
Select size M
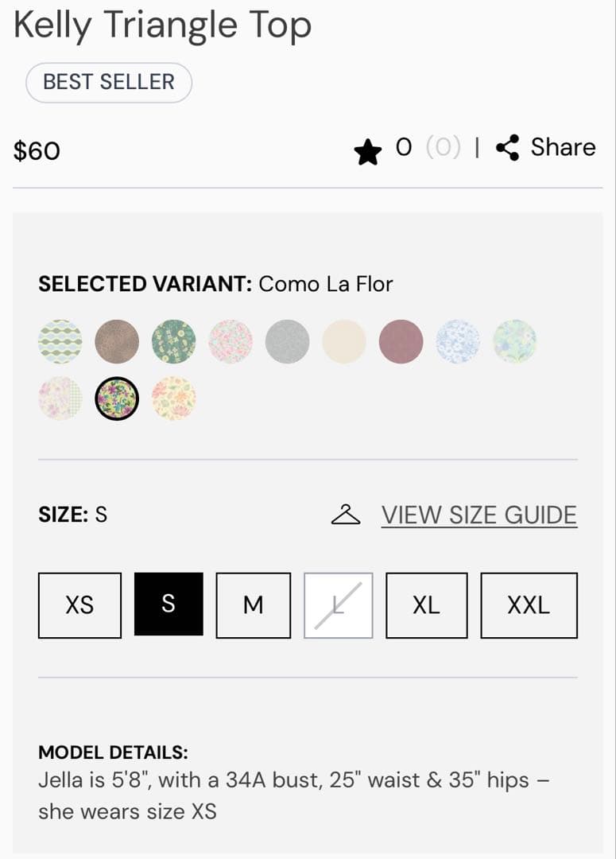[x=253, y=605]
